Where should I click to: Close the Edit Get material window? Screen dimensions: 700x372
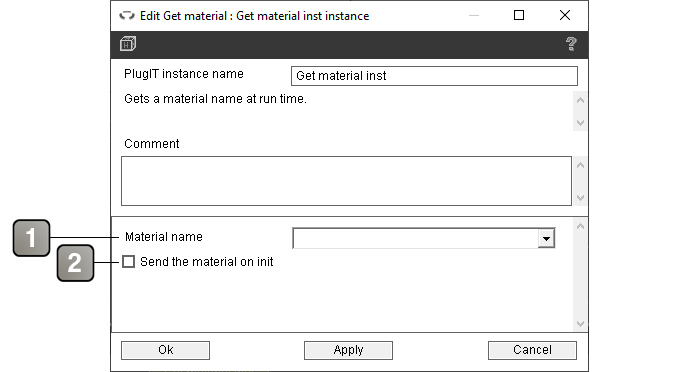565,16
